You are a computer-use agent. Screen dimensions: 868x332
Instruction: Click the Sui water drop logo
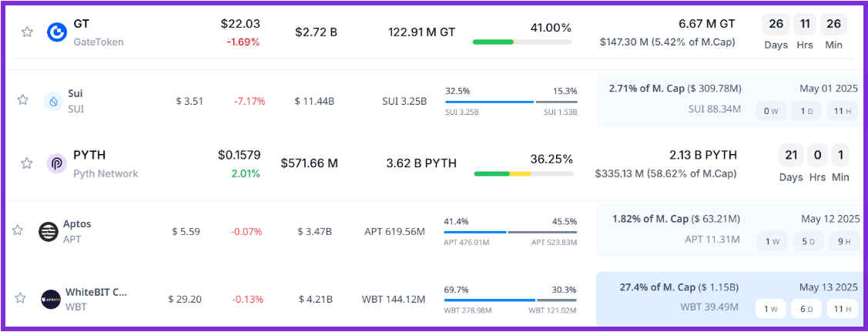coord(53,101)
